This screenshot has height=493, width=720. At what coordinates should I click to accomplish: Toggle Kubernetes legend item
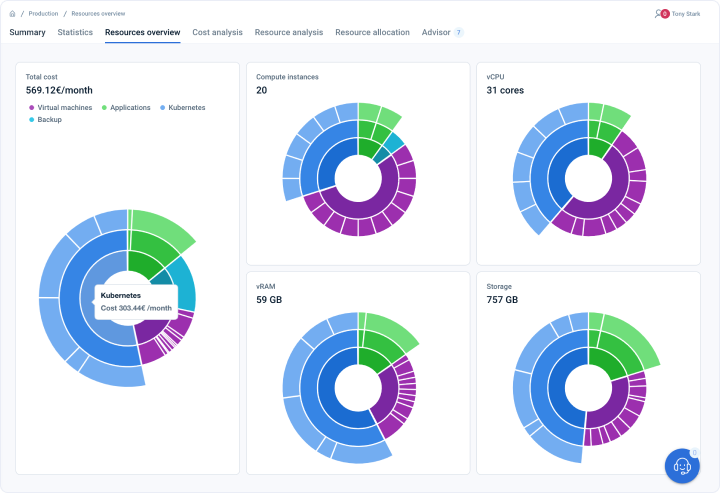pos(182,107)
